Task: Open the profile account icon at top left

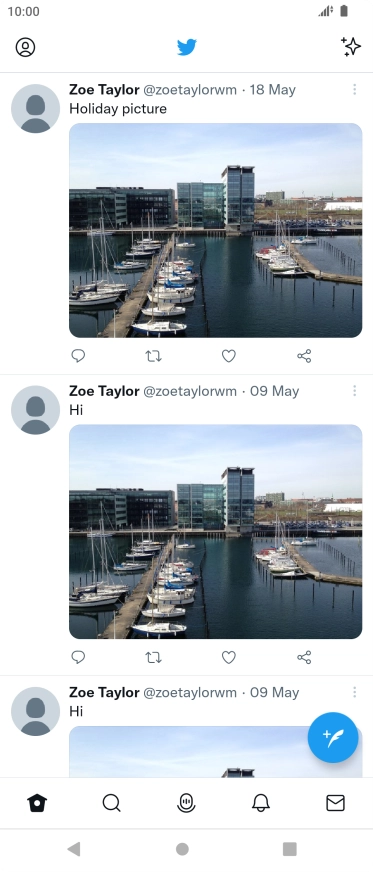Action: click(x=25, y=47)
